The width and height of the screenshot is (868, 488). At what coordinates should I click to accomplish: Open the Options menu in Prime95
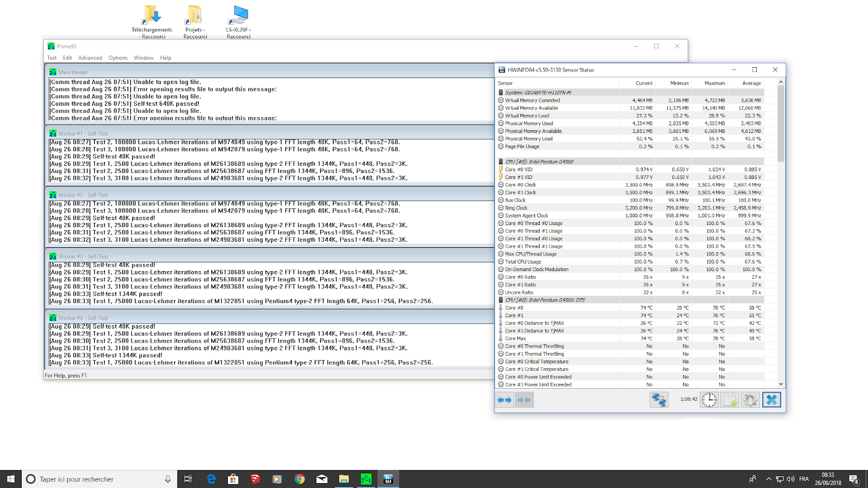118,58
